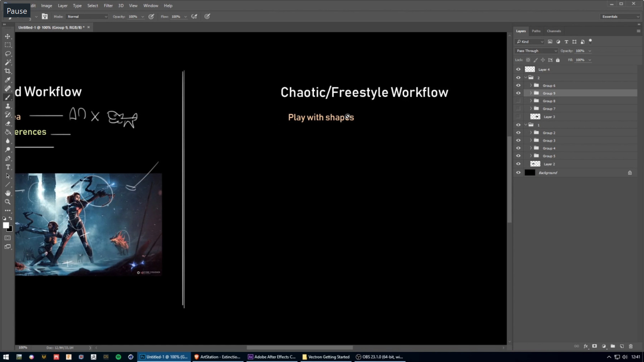Open the blending Mode dropdown
The image size is (644, 362).
[x=87, y=16]
